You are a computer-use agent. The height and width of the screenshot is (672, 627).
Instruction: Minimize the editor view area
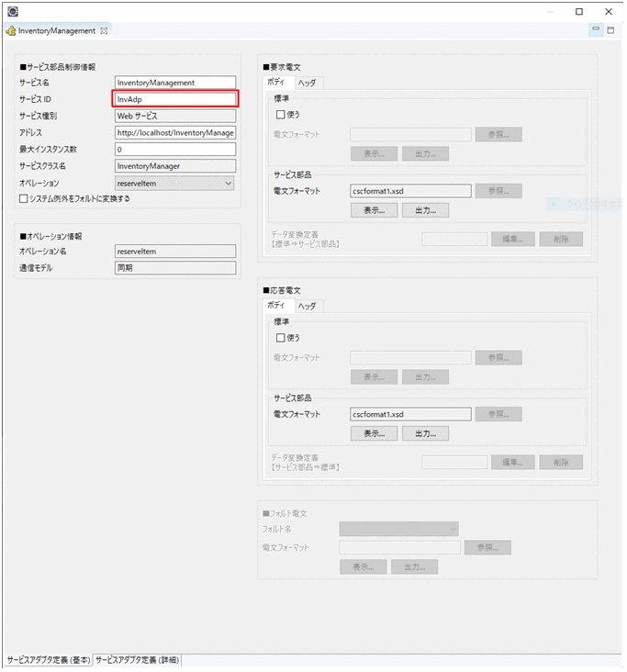[x=596, y=29]
